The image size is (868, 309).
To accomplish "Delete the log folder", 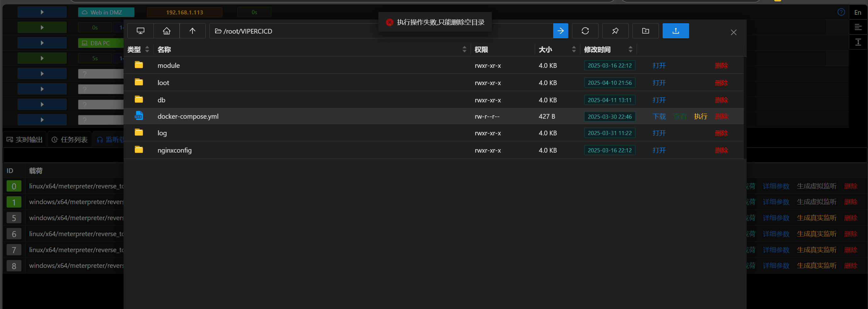I will [721, 133].
